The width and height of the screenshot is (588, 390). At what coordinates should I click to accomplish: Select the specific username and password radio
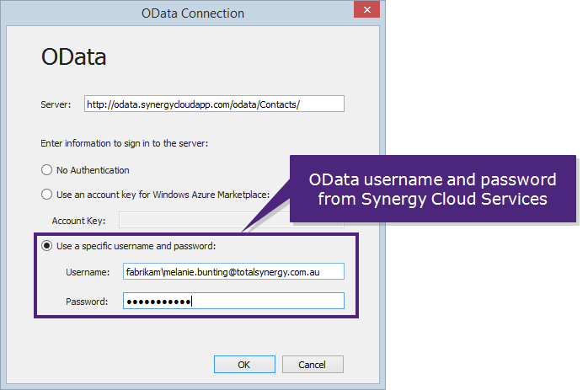[46, 246]
